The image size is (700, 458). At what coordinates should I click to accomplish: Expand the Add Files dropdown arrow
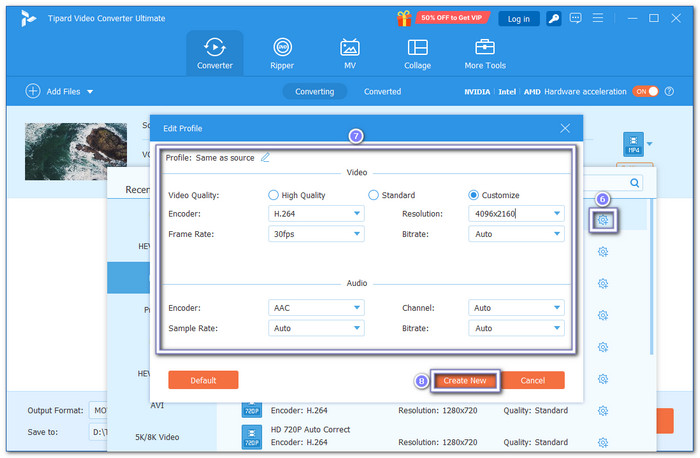(90, 92)
